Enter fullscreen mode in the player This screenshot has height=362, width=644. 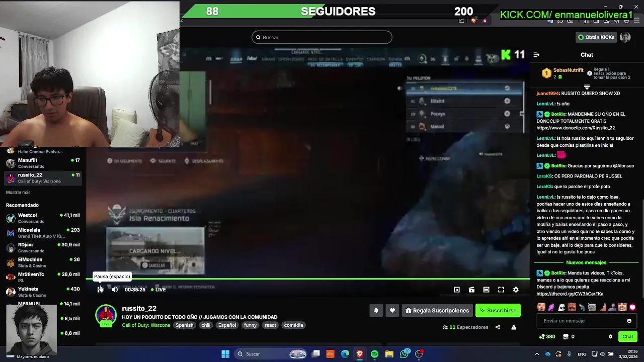point(501,290)
